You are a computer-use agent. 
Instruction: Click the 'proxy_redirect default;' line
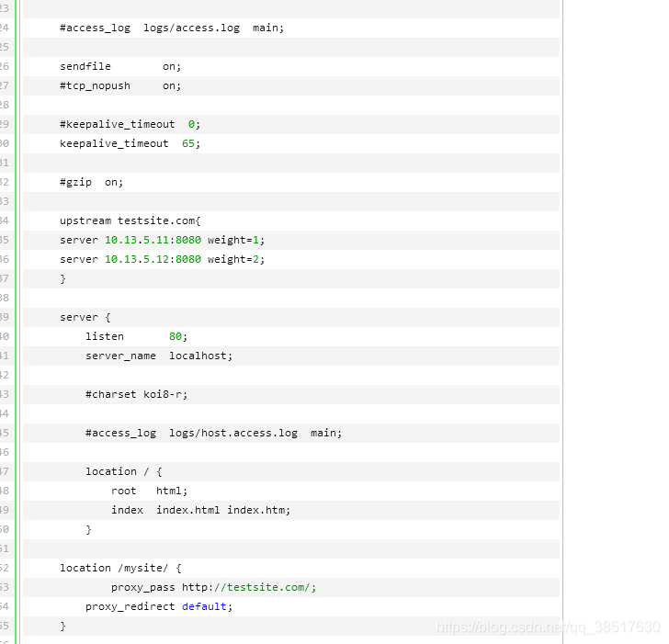(159, 606)
